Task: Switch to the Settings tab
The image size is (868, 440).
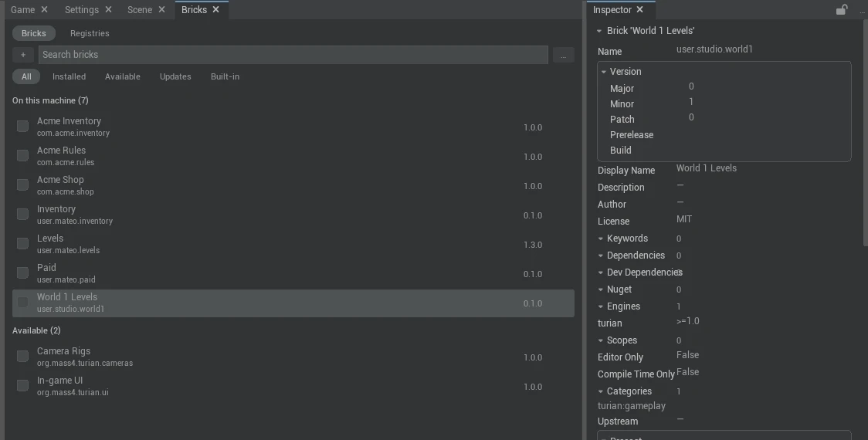Action: [81, 9]
